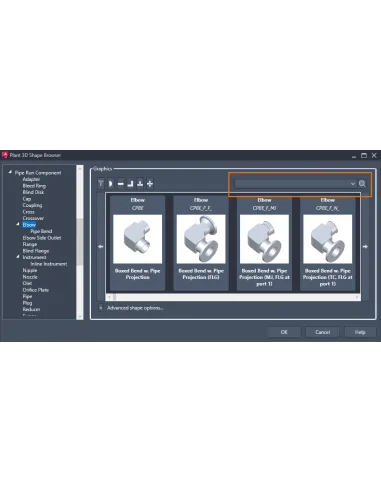Maximize the Plant 3D Shape Browser window

click(x=364, y=155)
